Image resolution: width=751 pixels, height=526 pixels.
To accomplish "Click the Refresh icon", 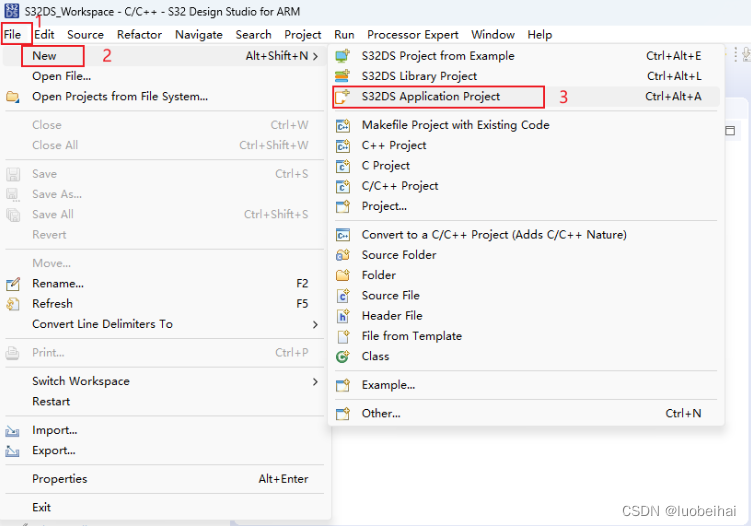I will (13, 304).
